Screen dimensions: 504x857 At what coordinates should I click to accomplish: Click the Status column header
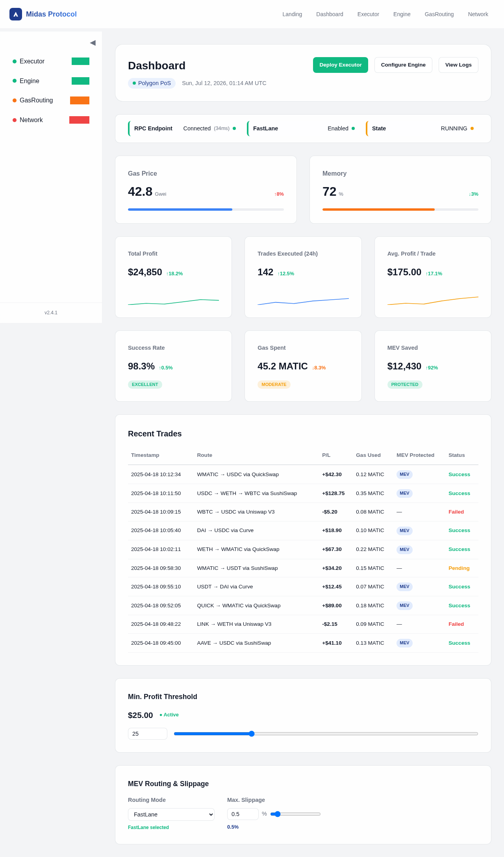(x=457, y=455)
